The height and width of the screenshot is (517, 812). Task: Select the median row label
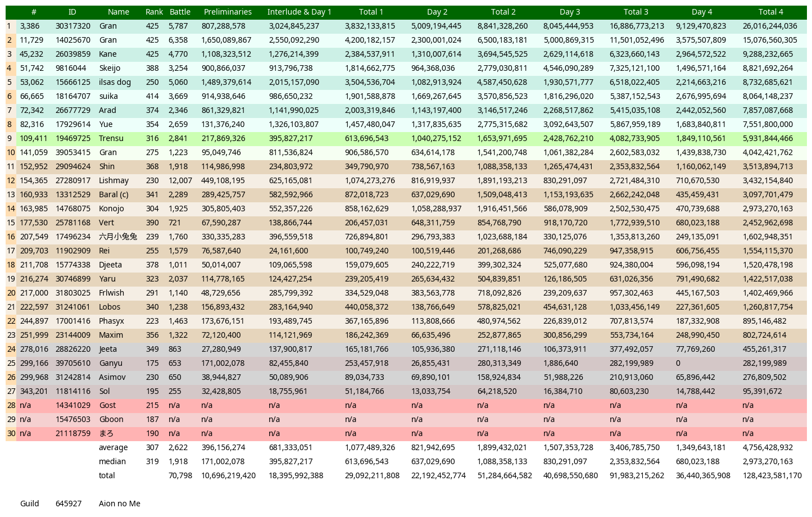(112, 461)
